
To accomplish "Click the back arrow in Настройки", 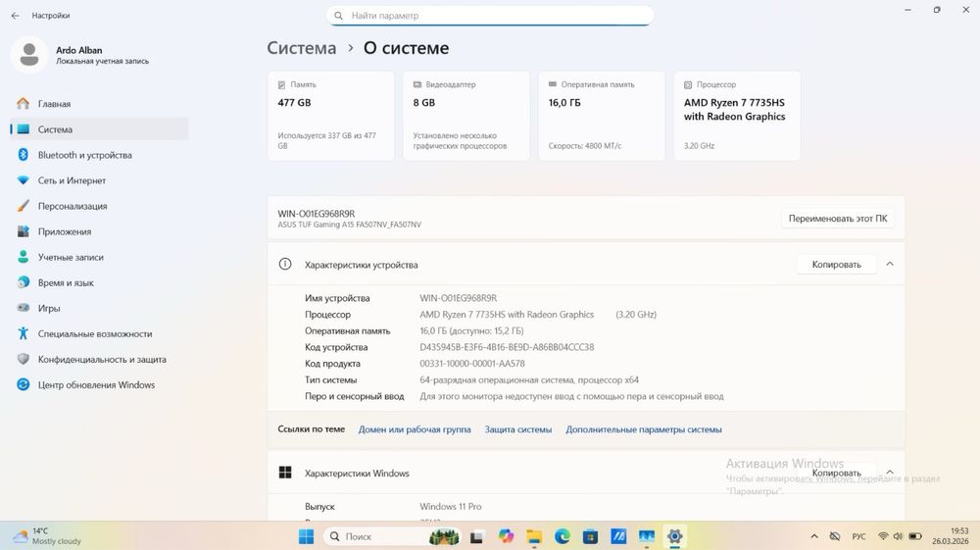I will 15,16.
